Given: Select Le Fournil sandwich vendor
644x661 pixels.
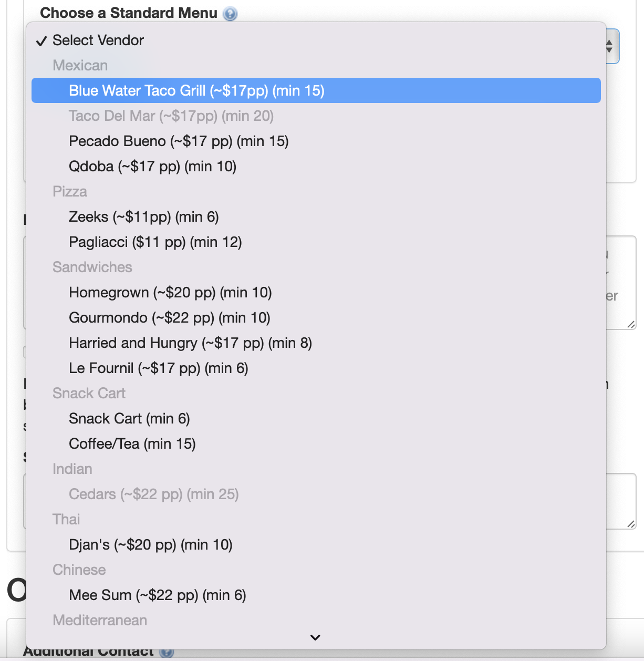Looking at the screenshot, I should (x=159, y=368).
